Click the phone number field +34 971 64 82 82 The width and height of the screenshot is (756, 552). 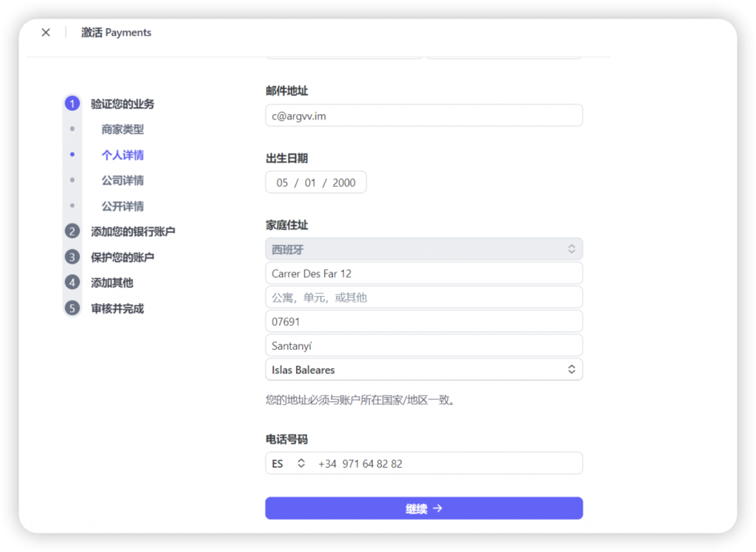[x=447, y=463]
